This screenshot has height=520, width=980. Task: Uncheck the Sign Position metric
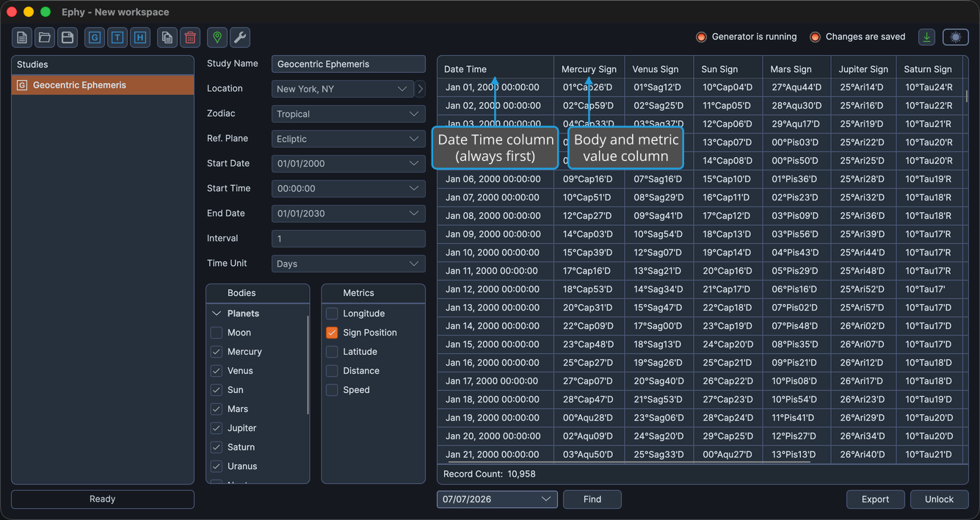[332, 333]
